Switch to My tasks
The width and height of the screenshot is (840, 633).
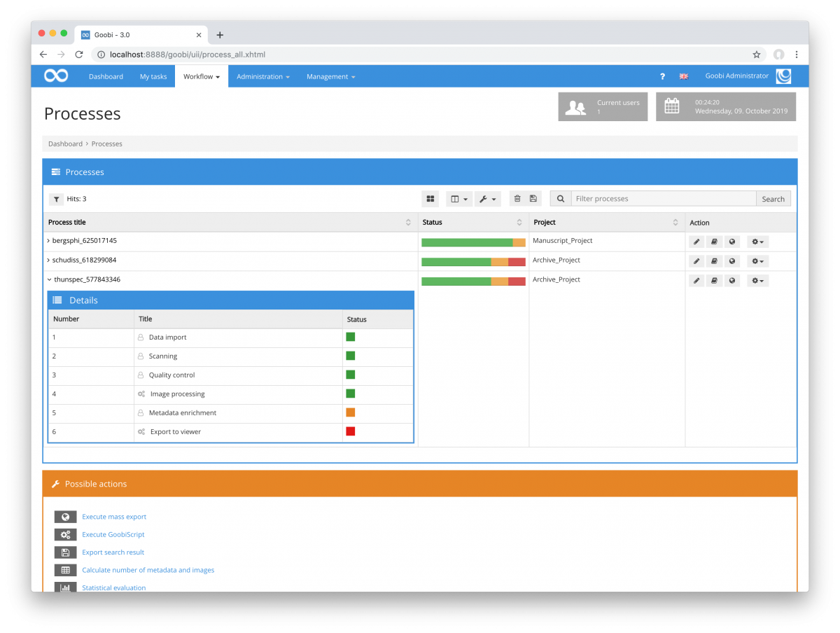(153, 76)
